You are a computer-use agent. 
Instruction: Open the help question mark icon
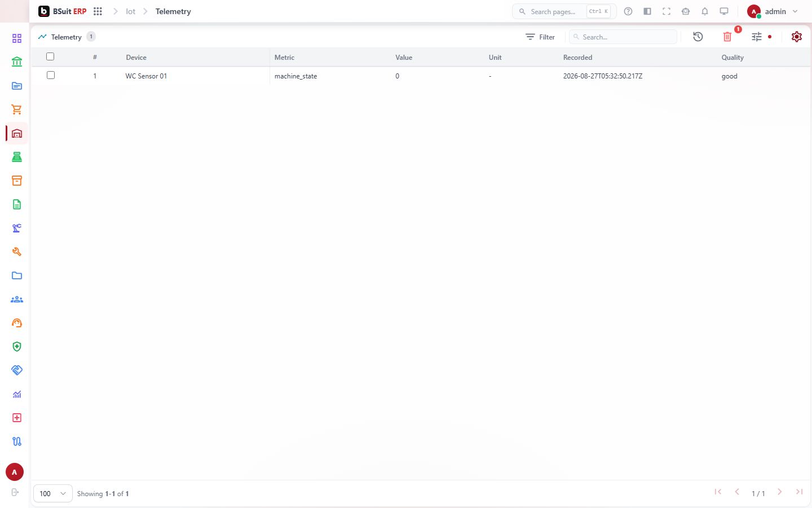point(628,11)
